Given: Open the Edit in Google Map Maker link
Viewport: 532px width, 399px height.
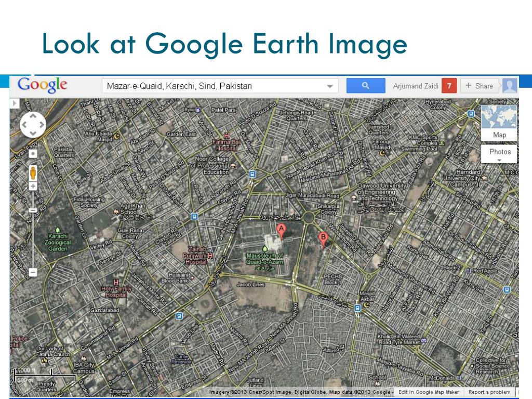Looking at the screenshot, I should (429, 392).
